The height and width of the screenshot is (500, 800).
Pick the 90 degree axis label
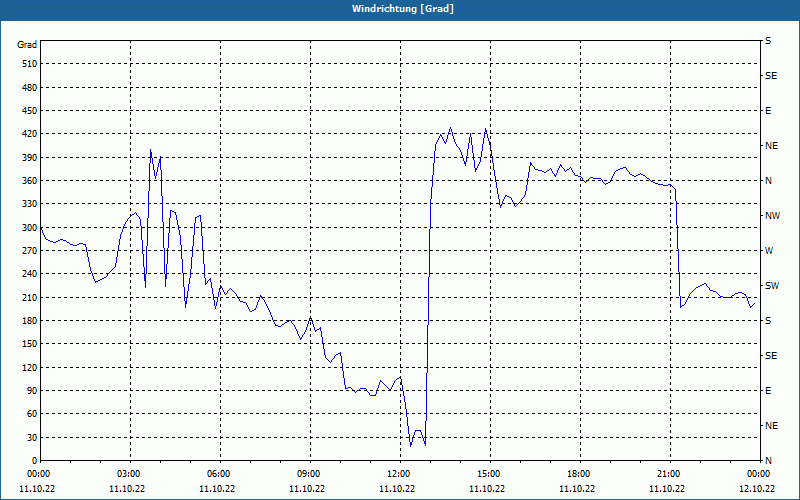pyautogui.click(x=32, y=390)
